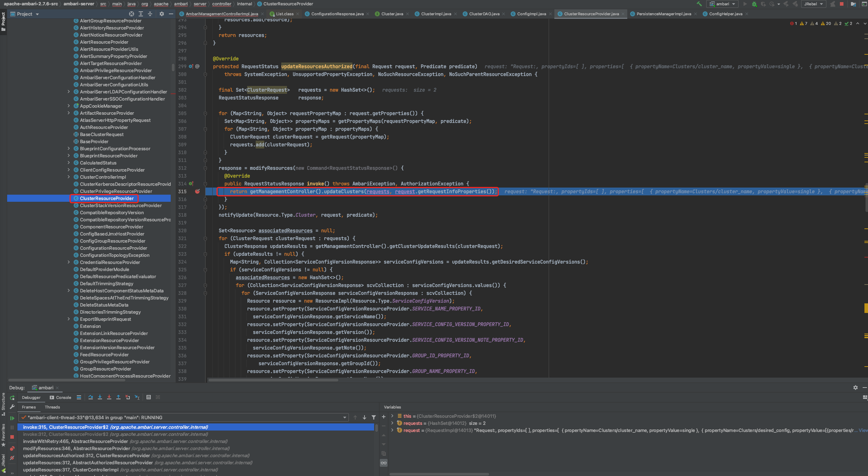Toggle breakpoint on line 315

(197, 191)
